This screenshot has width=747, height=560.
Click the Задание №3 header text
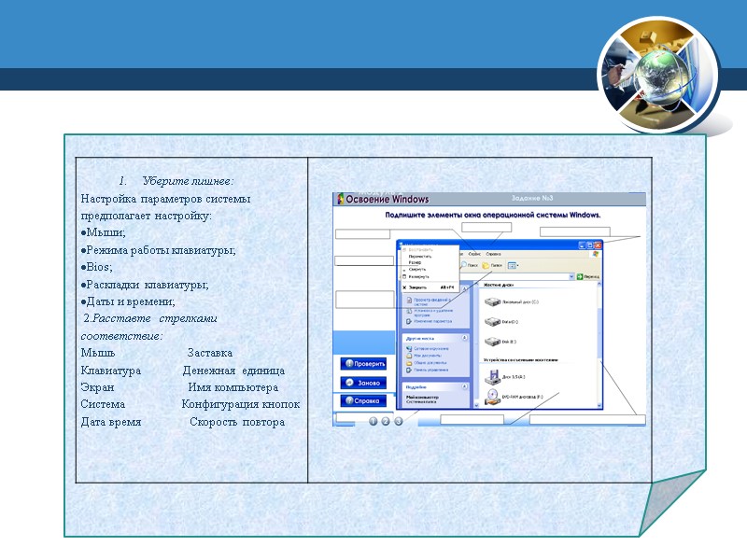[x=532, y=198]
